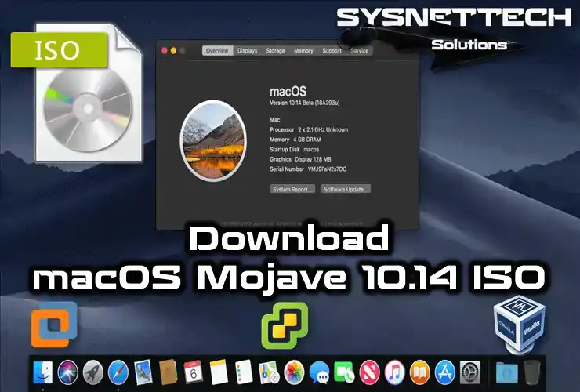Open iTunes music note icon

tap(395, 372)
